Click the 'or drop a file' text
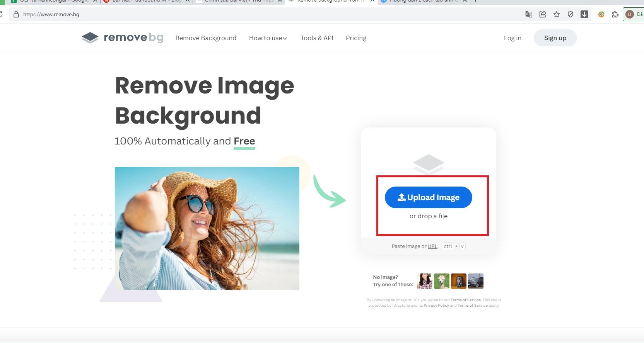The height and width of the screenshot is (343, 644). 429,216
